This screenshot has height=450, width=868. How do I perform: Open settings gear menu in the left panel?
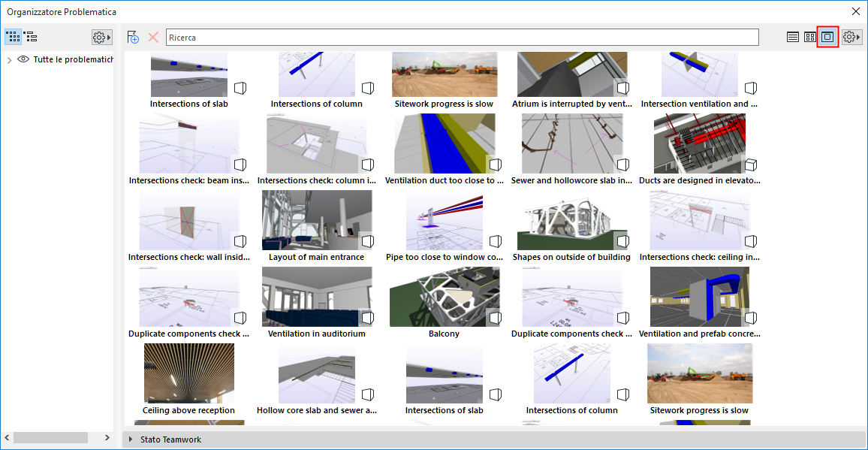tap(102, 37)
